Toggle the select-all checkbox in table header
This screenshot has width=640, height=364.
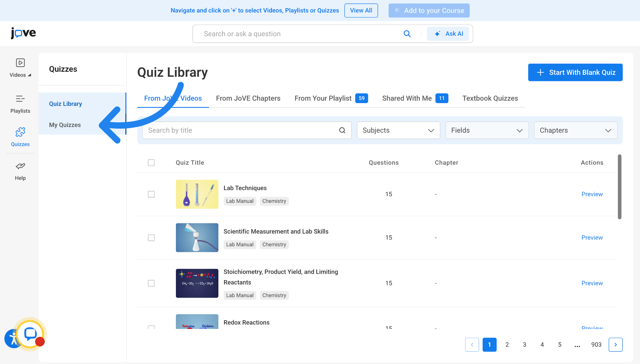click(x=151, y=163)
